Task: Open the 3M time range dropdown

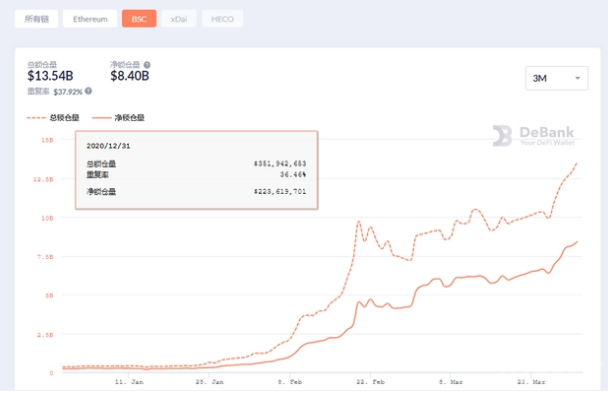Action: pyautogui.click(x=556, y=78)
